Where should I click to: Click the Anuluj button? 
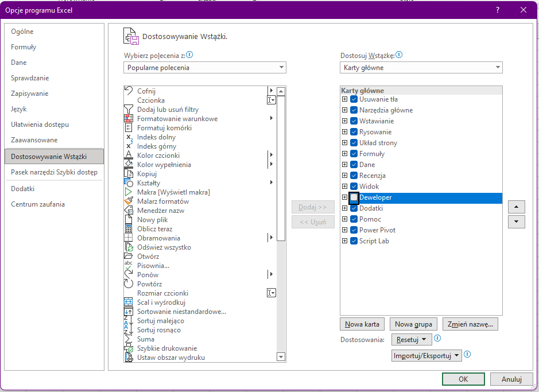(511, 379)
